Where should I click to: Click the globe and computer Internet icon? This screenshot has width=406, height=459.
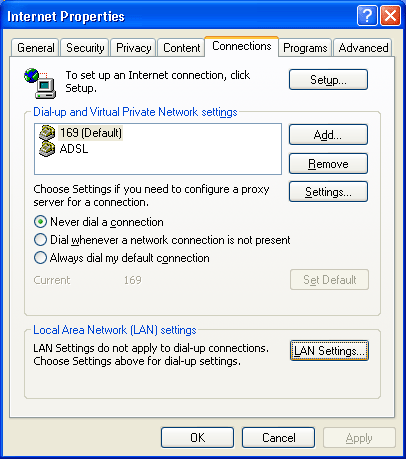(x=40, y=83)
